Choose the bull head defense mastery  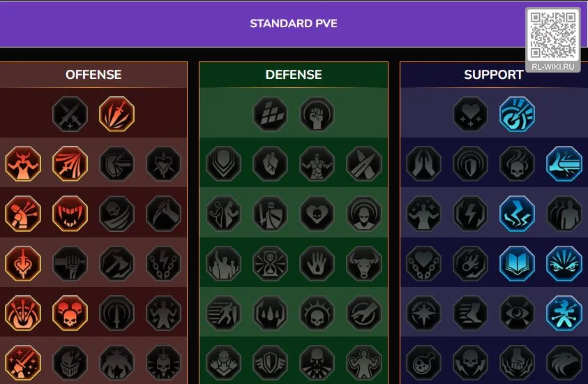(363, 263)
